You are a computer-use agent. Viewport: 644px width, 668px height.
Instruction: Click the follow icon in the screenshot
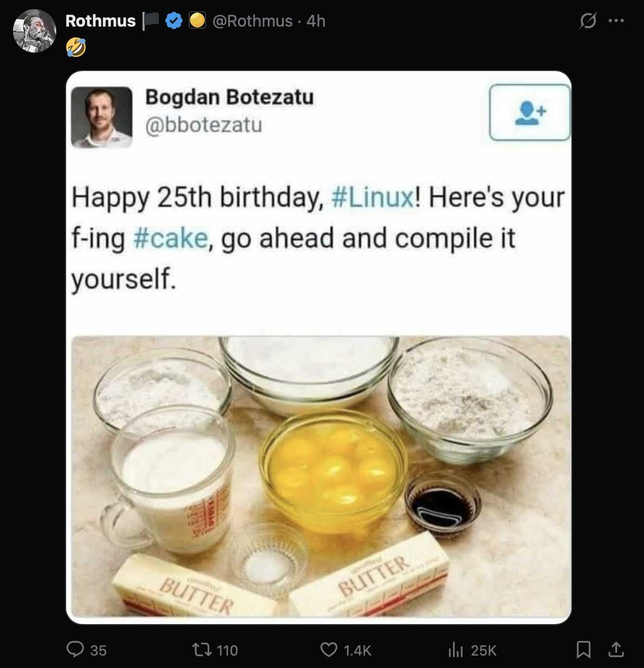point(530,113)
